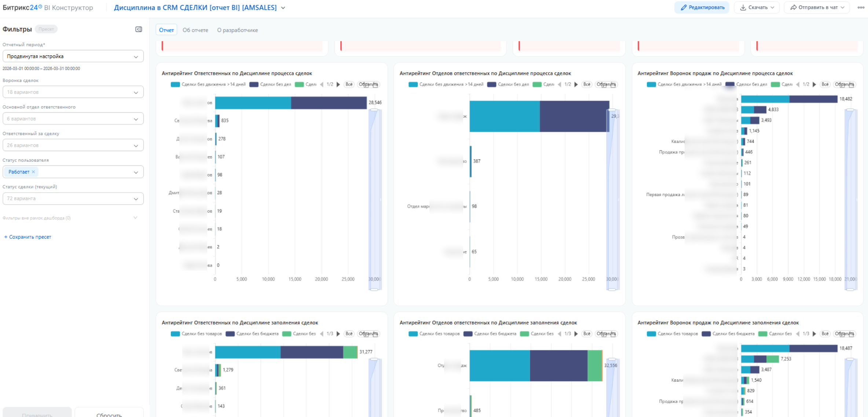868x417 pixels.
Task: Go to next legend page in Ответственных process chart
Action: [338, 85]
